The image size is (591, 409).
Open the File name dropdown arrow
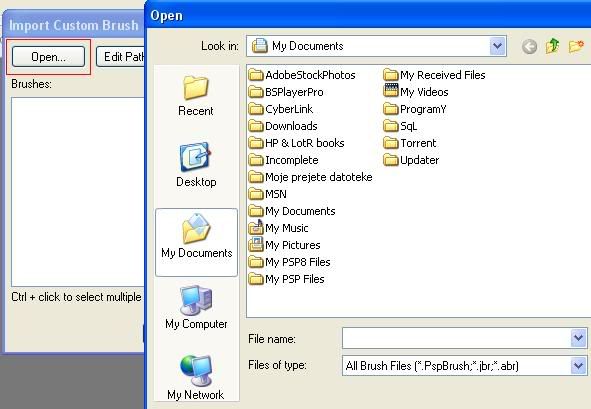click(578, 338)
